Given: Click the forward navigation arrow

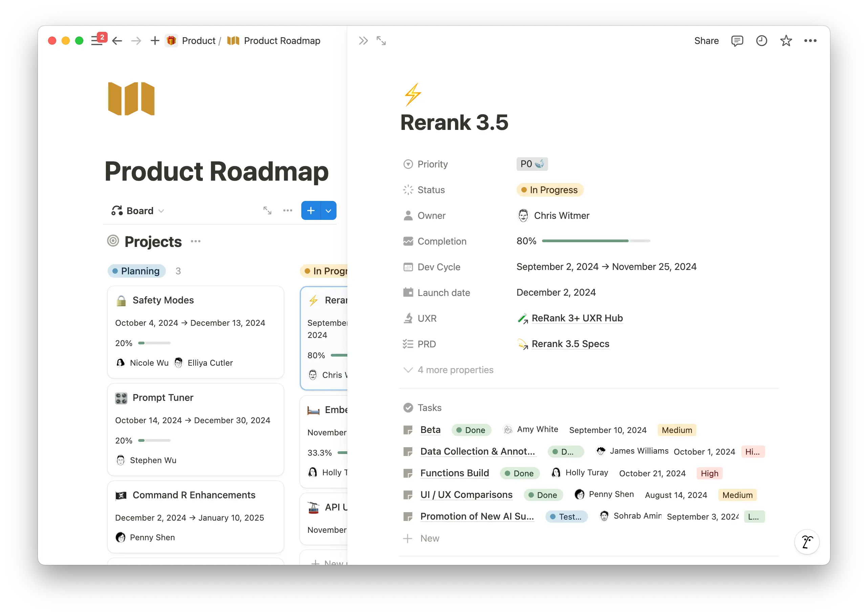Looking at the screenshot, I should coord(136,41).
